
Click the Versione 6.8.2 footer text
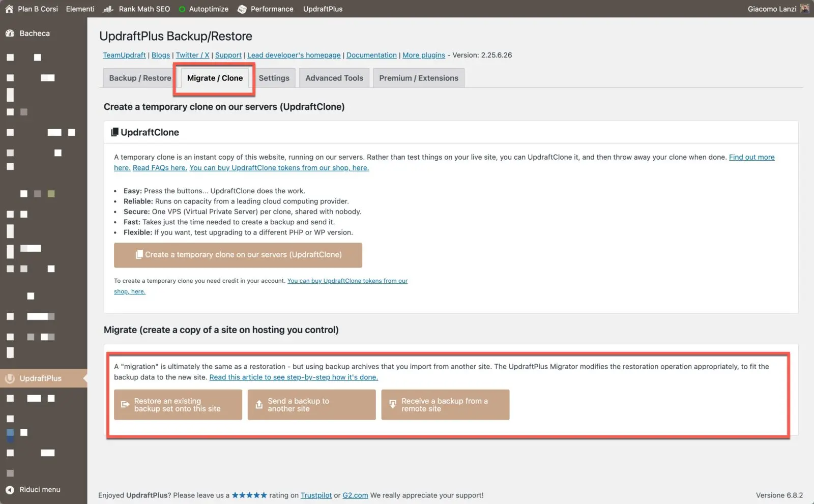point(779,495)
